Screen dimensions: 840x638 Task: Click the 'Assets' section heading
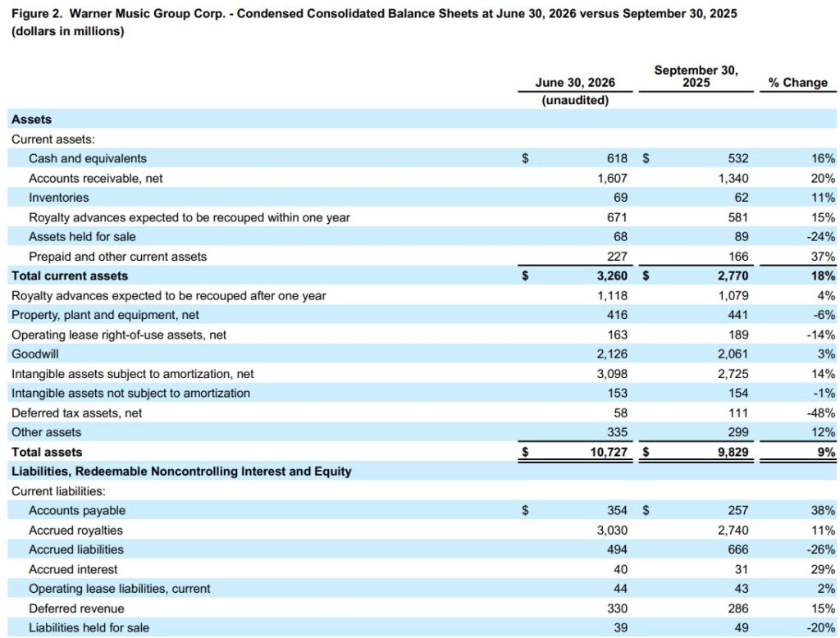(32, 120)
